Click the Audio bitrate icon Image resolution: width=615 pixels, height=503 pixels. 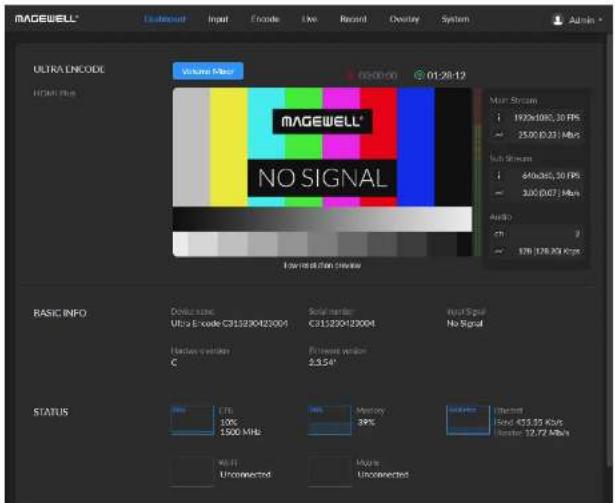coord(499,251)
